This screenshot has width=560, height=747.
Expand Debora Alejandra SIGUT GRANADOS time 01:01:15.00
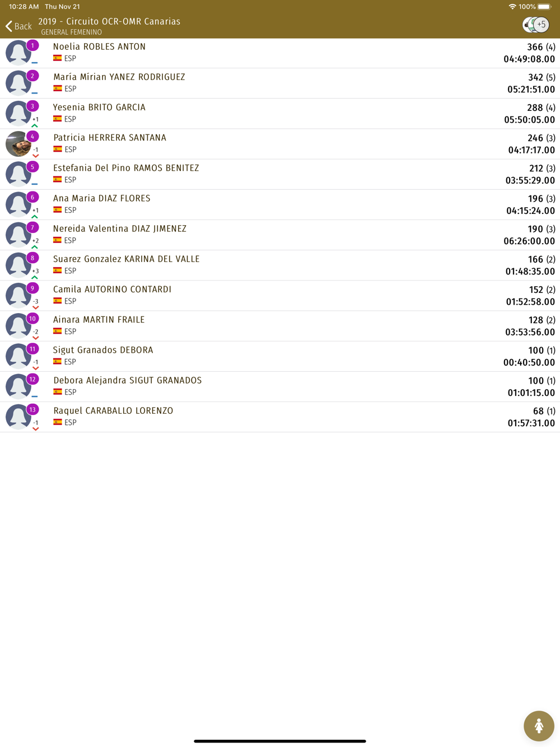pos(531,393)
